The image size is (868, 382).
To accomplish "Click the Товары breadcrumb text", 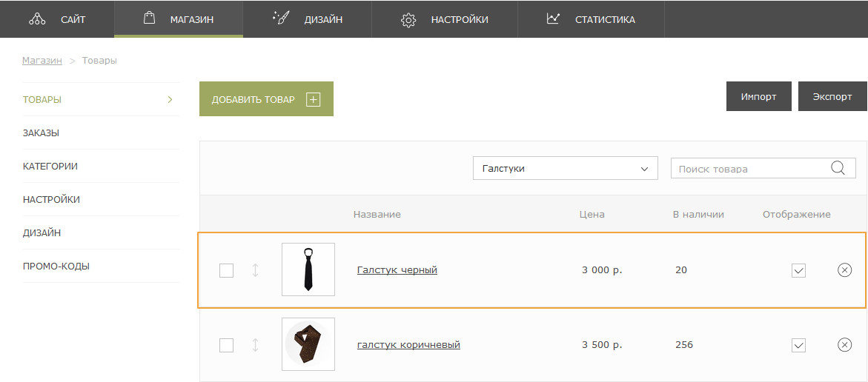I will point(99,60).
